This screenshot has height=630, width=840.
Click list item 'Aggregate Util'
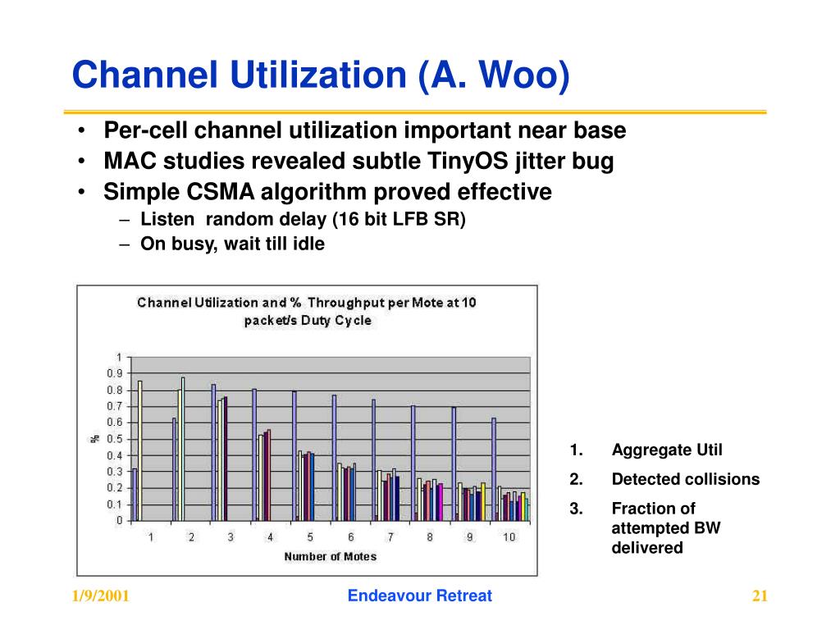pos(667,450)
